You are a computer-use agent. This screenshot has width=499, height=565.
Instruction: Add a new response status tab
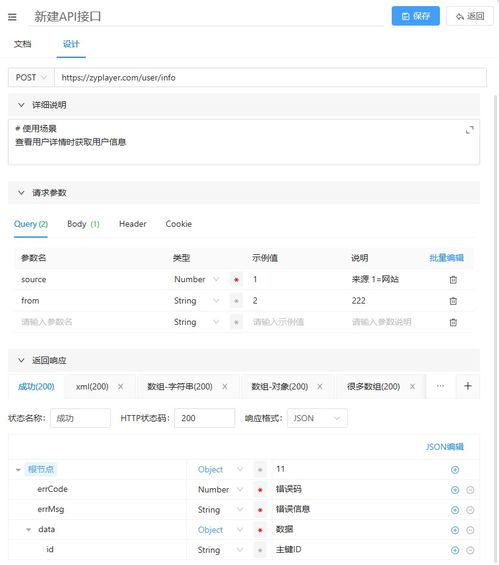[468, 386]
